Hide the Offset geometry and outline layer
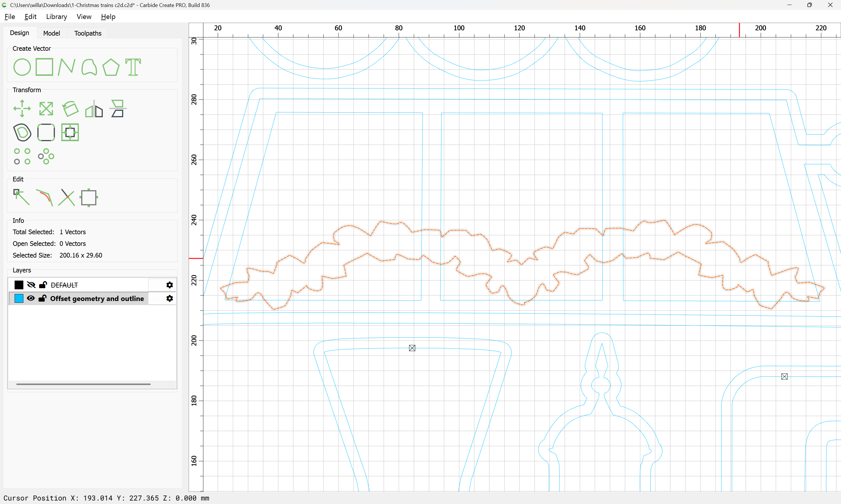841x504 pixels. pos(31,298)
